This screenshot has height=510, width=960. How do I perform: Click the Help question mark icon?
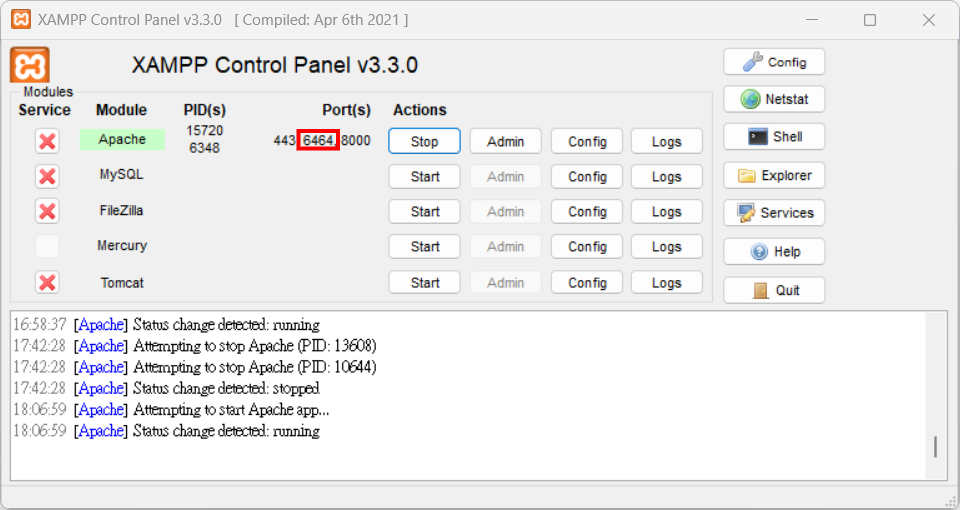coord(774,252)
